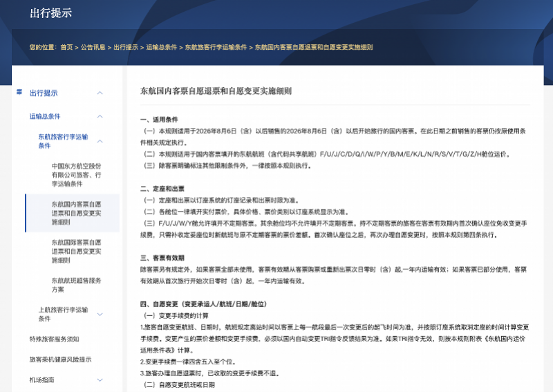Select 东航国内客票自愿退票和自愿变更实施细则 sidebar item

pyautogui.click(x=76, y=213)
